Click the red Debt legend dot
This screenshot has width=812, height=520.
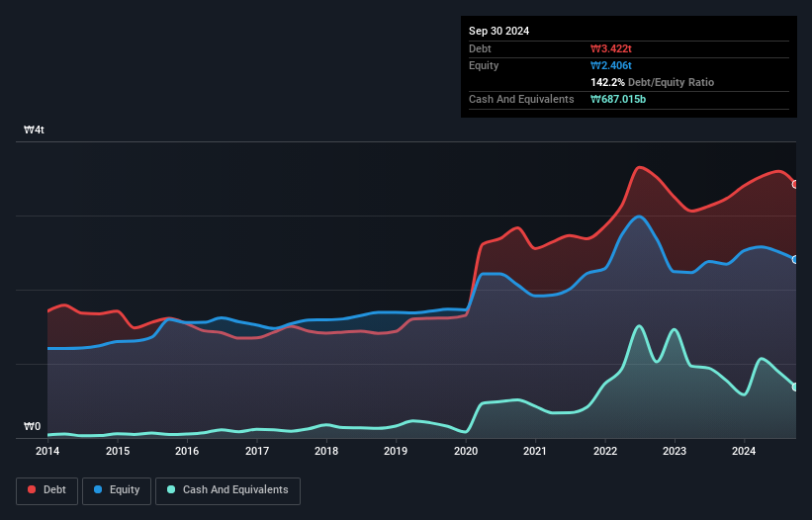(32, 489)
